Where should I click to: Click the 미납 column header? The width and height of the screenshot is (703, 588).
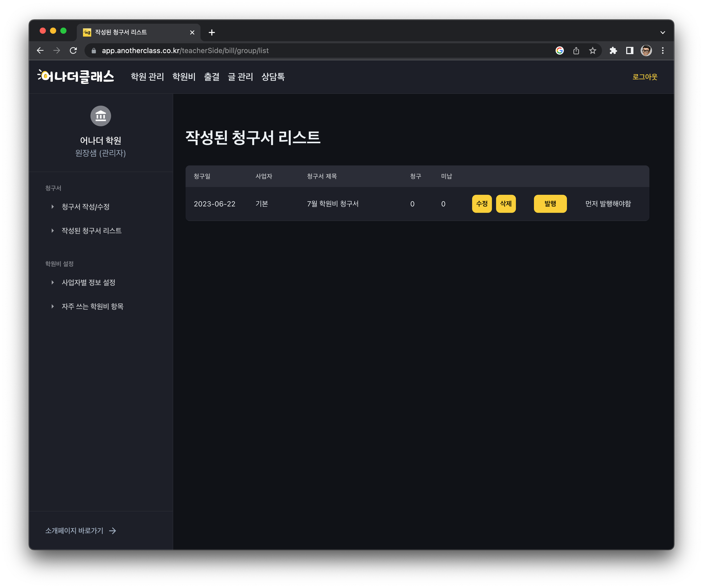coord(446,176)
